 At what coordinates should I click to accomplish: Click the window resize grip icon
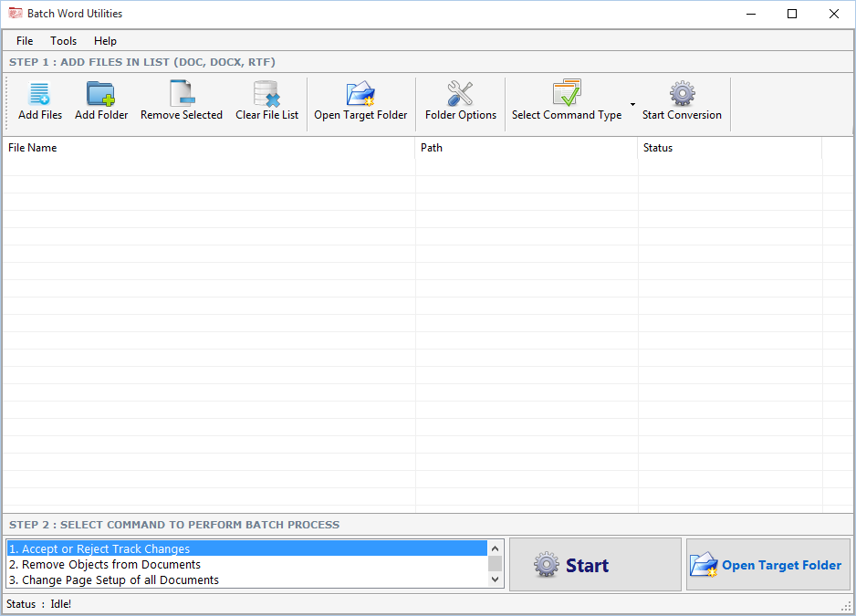tap(847, 606)
